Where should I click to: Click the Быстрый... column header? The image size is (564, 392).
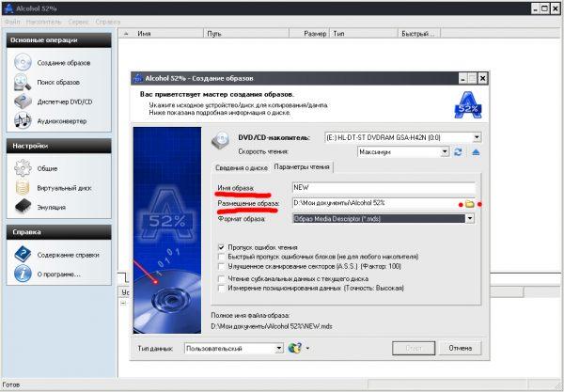(x=419, y=34)
